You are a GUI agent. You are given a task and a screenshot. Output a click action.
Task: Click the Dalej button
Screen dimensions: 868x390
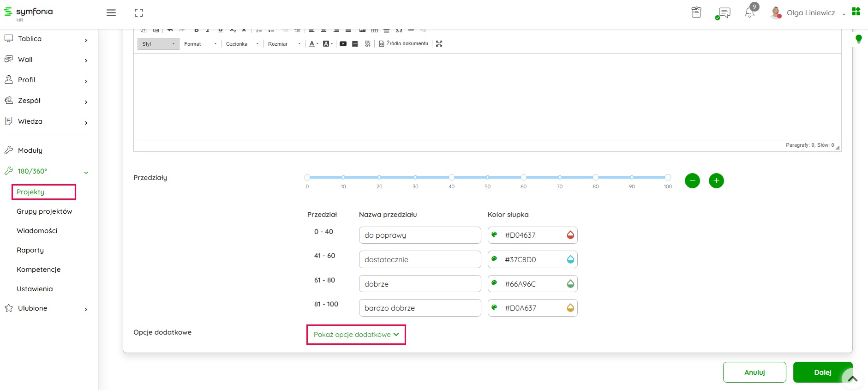[x=822, y=372]
